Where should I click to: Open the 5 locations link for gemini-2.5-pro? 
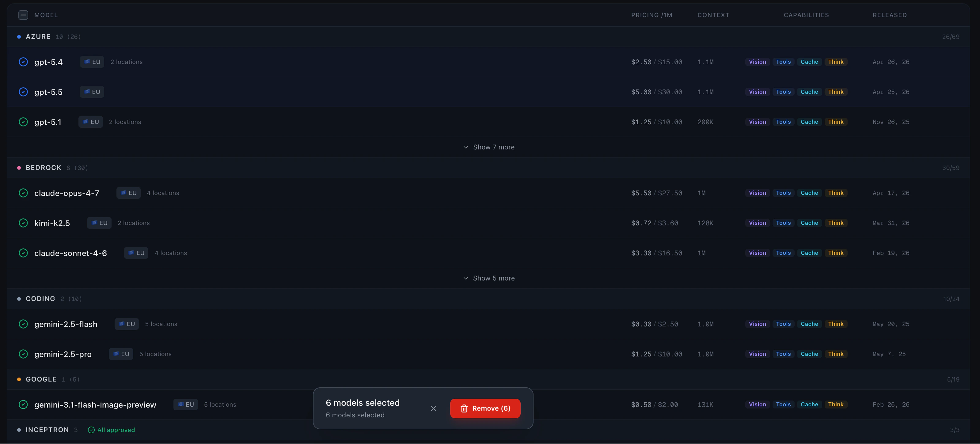(155, 354)
